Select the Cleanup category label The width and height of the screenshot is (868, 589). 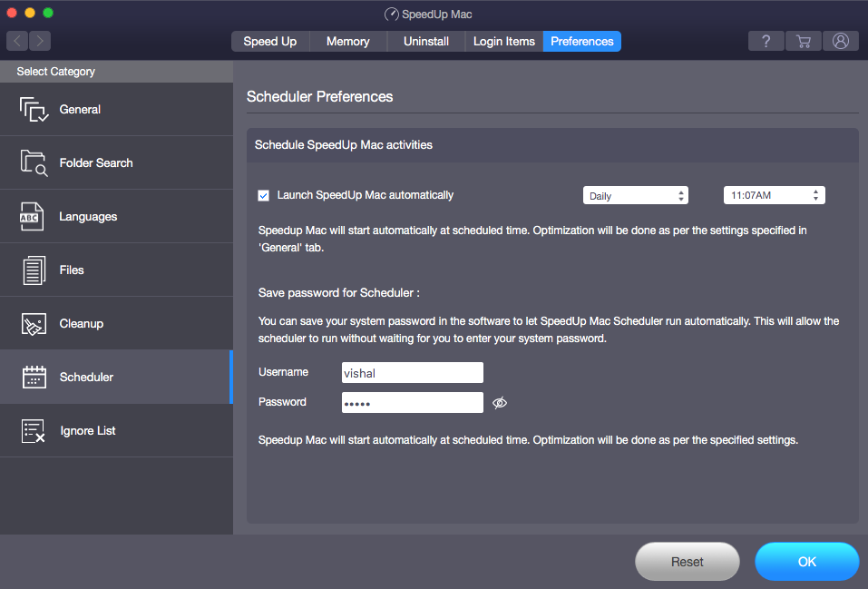[x=82, y=324]
